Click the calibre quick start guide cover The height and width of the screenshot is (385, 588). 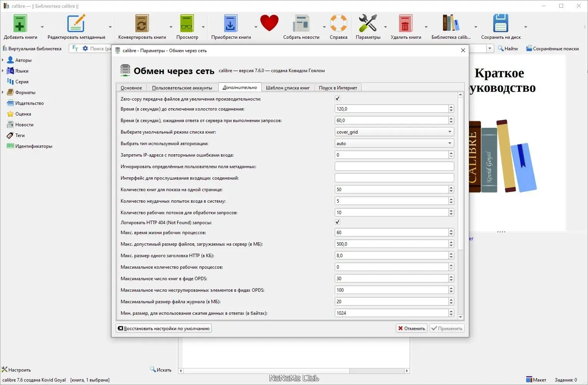[x=517, y=144]
